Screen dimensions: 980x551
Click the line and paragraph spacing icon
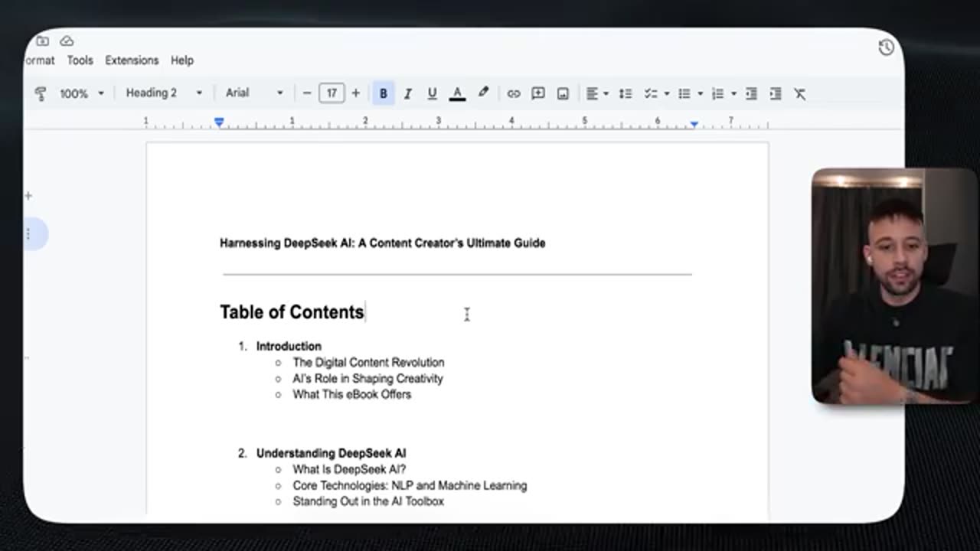tap(626, 93)
